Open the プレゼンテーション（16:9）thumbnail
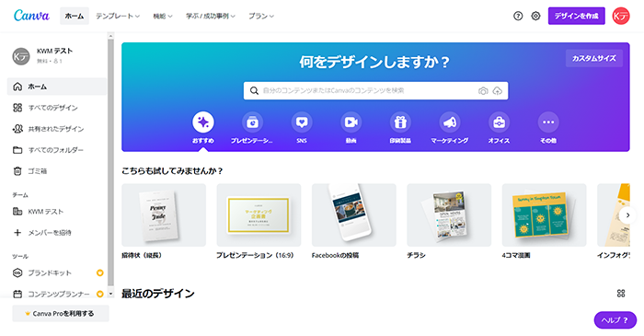 click(x=259, y=215)
